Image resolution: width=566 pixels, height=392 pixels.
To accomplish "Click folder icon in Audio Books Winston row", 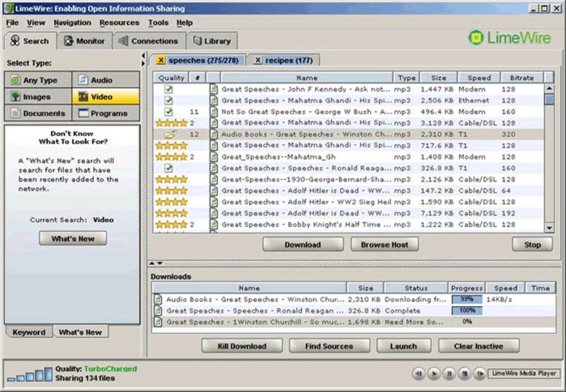I will tap(170, 134).
